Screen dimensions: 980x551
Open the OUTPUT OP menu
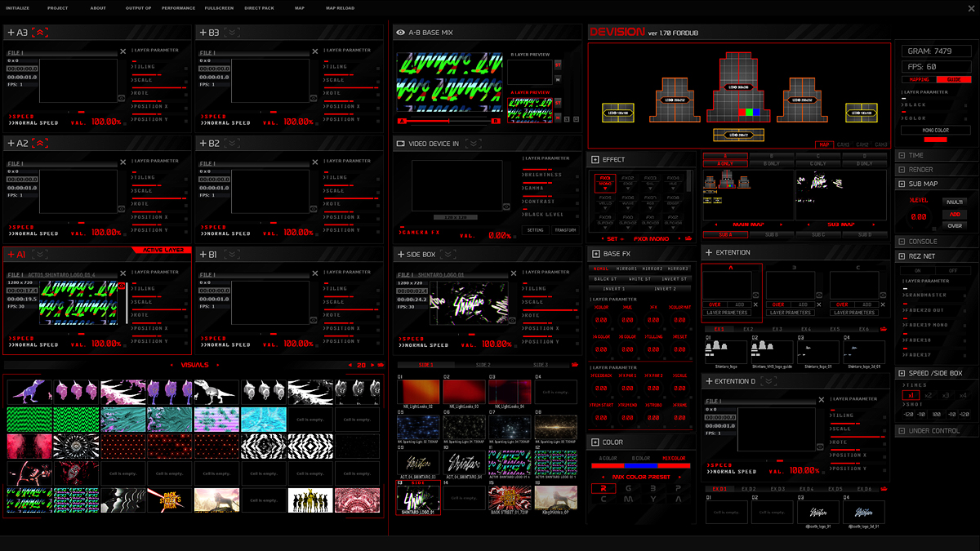(139, 8)
